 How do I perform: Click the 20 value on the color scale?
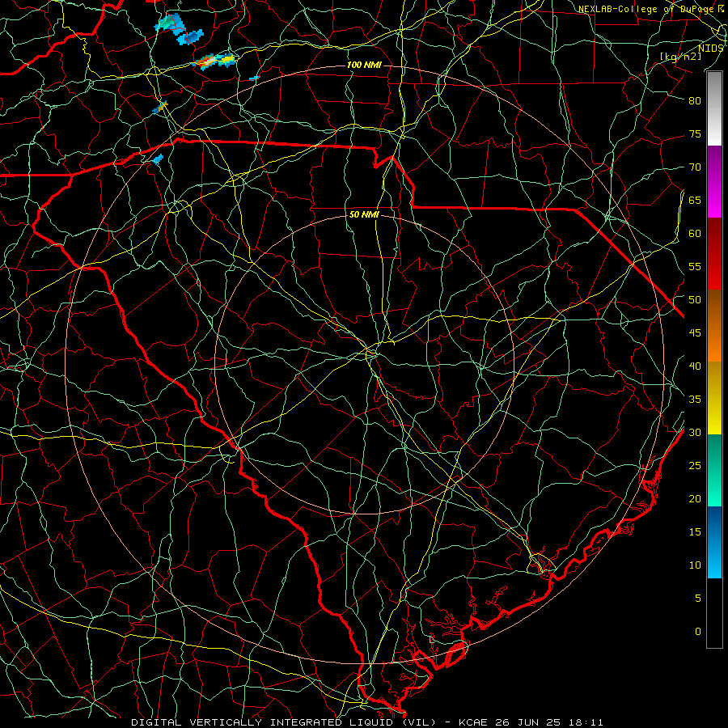pyautogui.click(x=695, y=499)
